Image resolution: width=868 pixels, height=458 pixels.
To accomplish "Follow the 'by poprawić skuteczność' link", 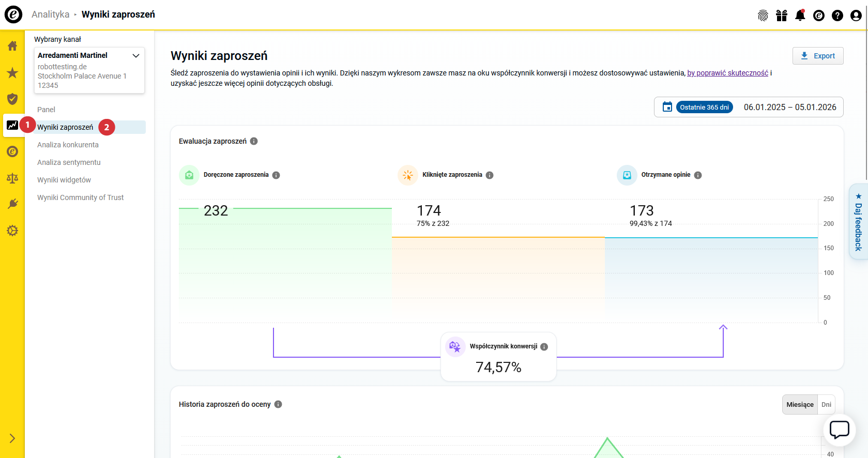I will (x=727, y=73).
